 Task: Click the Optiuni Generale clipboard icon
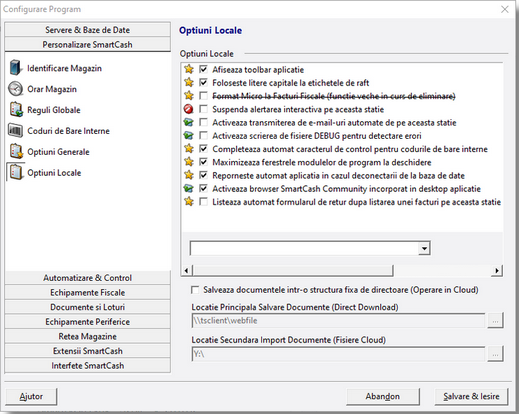pyautogui.click(x=16, y=151)
